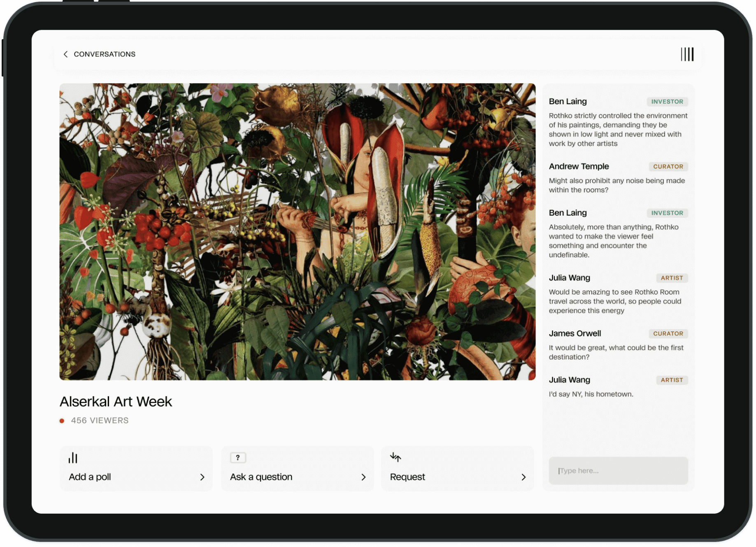Click the CONVERSATIONS back label
This screenshot has height=547, width=756.
tap(105, 54)
